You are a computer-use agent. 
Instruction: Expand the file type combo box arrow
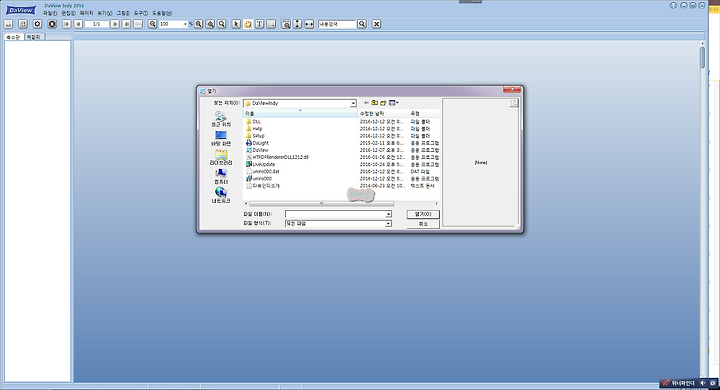pyautogui.click(x=388, y=224)
